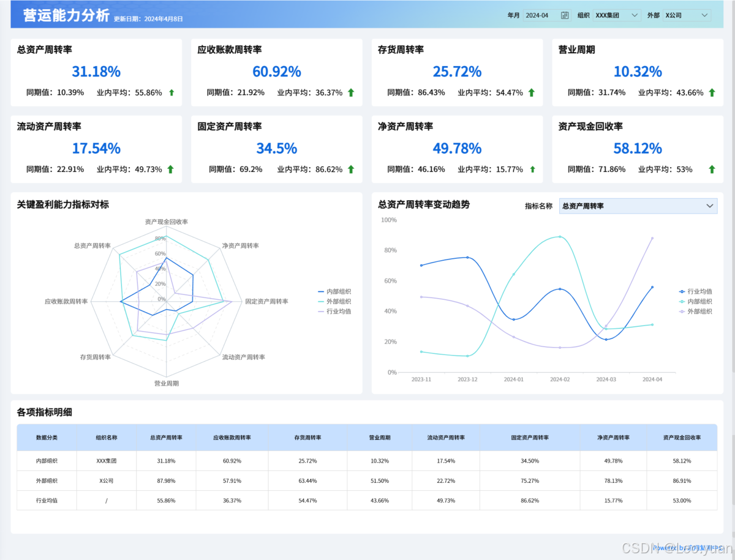The width and height of the screenshot is (735, 560).
Task: Click 同期值: 86.43% in 存货周转率 card
Action: click(416, 92)
